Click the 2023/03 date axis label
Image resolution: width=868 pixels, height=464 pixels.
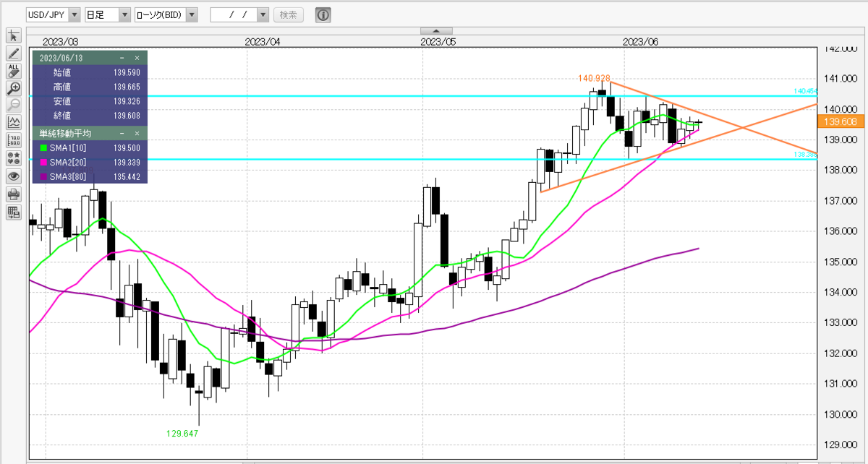coord(61,42)
